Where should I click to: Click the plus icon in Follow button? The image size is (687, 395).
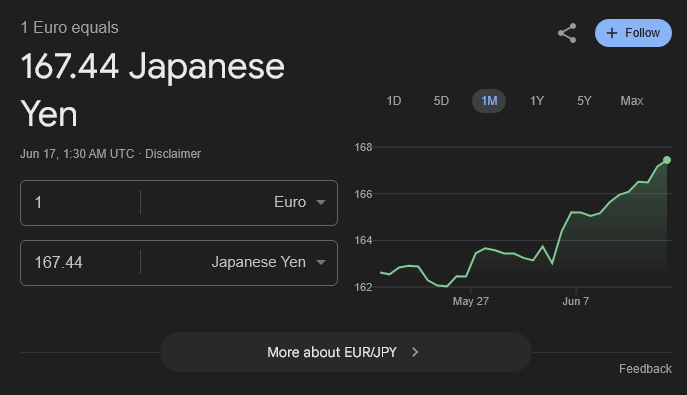pos(612,33)
